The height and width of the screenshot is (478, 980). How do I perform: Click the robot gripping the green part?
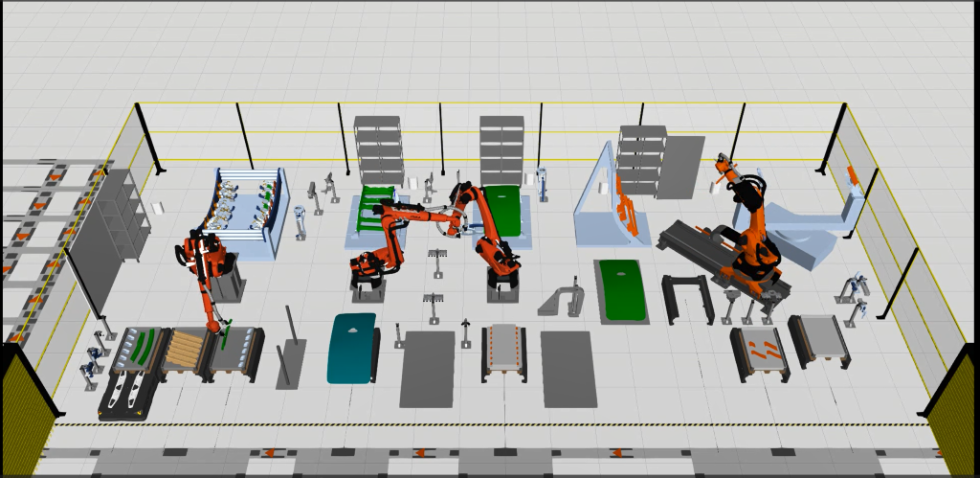(x=206, y=280)
